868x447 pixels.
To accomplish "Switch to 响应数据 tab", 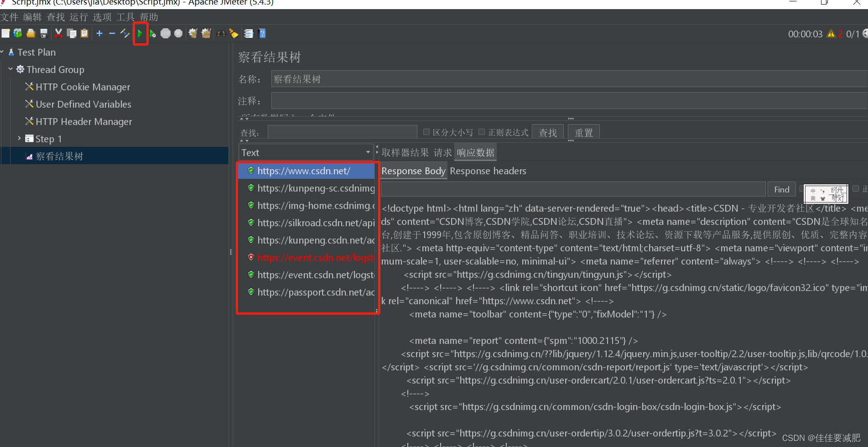I will [x=476, y=152].
